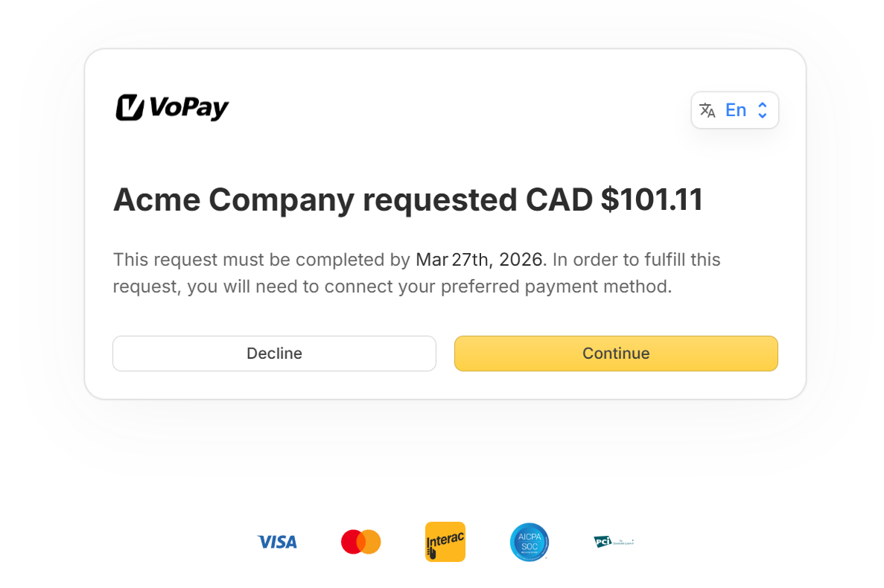Click the Mar 27th, 2026 deadline date
This screenshot has height=588, width=884.
pyautogui.click(x=480, y=260)
